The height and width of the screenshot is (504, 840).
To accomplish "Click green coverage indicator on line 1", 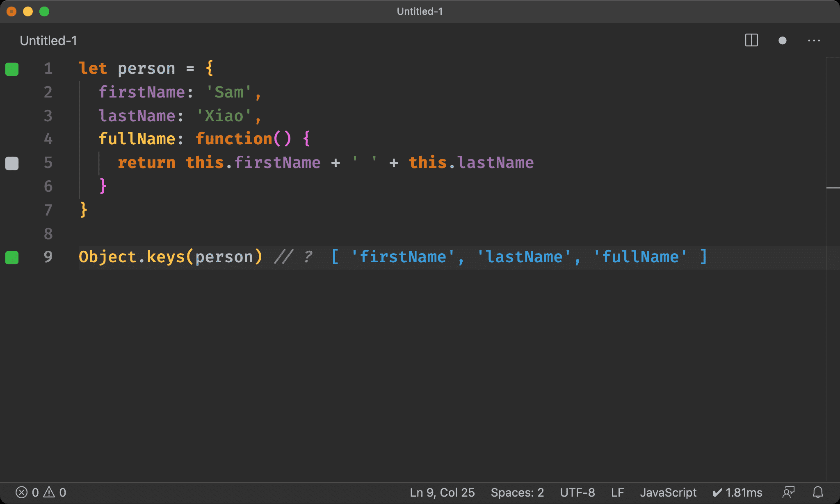I will pyautogui.click(x=12, y=69).
